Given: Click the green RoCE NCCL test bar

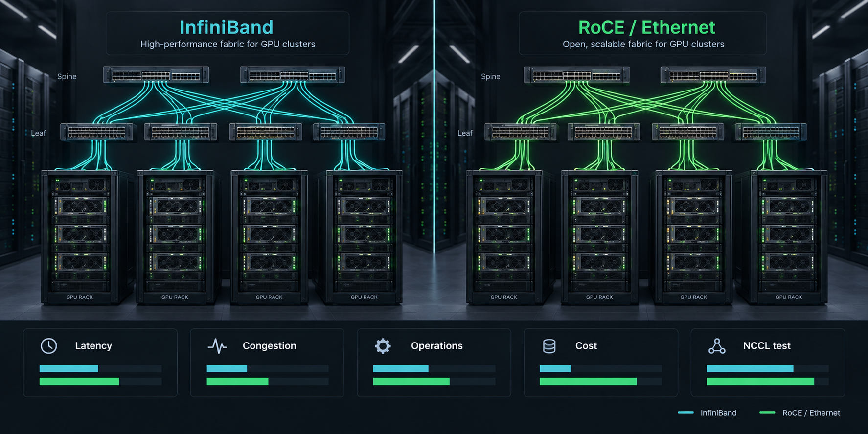Looking at the screenshot, I should click(760, 381).
